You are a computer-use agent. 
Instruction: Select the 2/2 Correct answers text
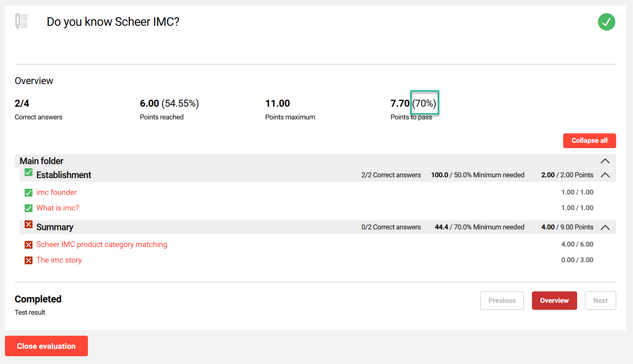click(x=391, y=175)
